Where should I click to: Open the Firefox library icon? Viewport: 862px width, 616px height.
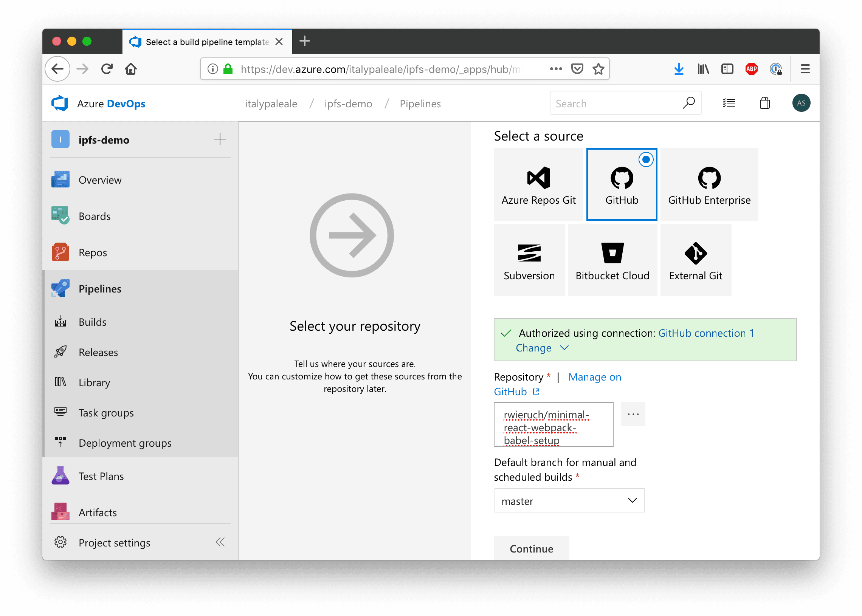[703, 69]
